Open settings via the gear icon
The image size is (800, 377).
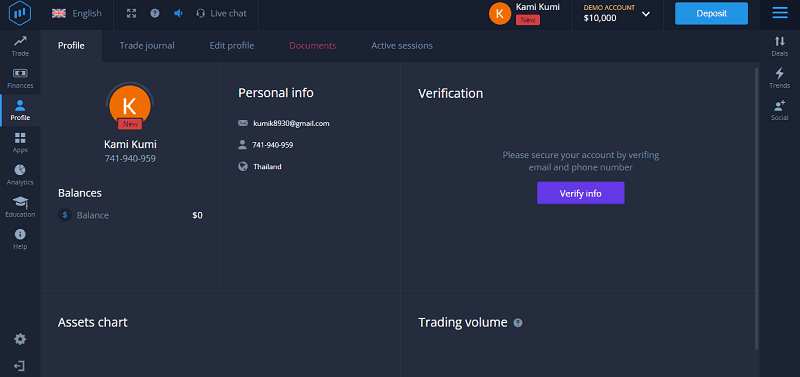pyautogui.click(x=20, y=339)
